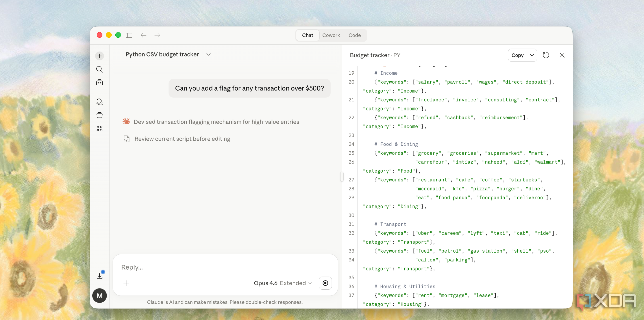
Task: Click the panel divider resize handle
Action: 342,176
